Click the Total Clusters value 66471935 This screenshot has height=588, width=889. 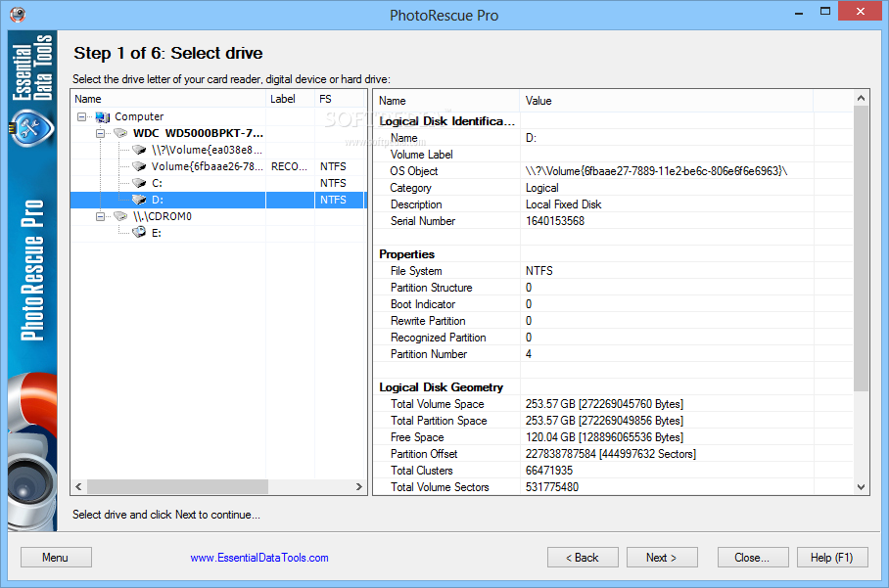[549, 471]
